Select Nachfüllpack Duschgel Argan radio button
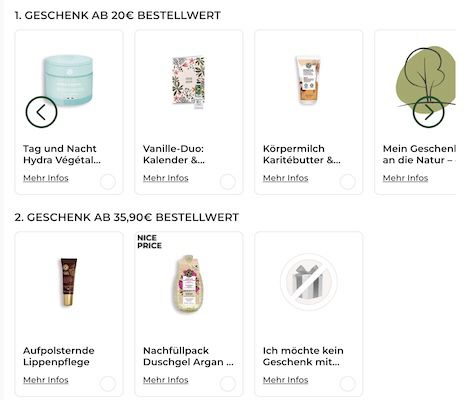This screenshot has height=400, width=464. point(228,384)
